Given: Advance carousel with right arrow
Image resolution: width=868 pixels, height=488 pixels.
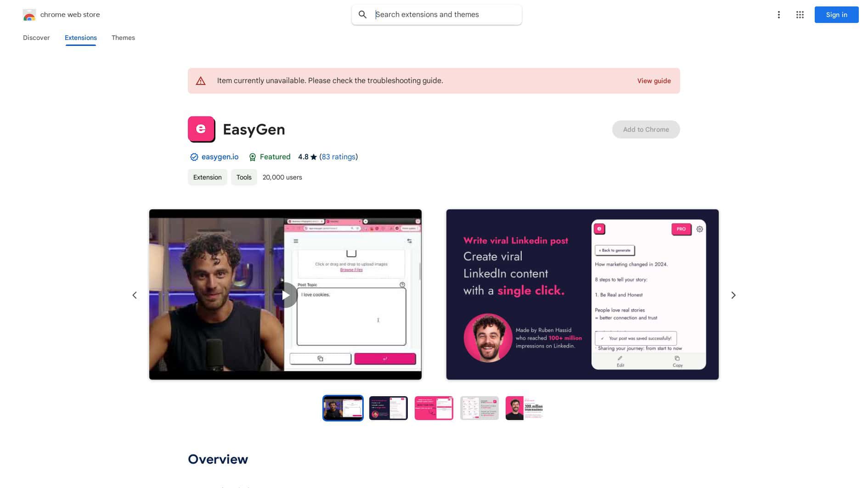Looking at the screenshot, I should [x=733, y=295].
